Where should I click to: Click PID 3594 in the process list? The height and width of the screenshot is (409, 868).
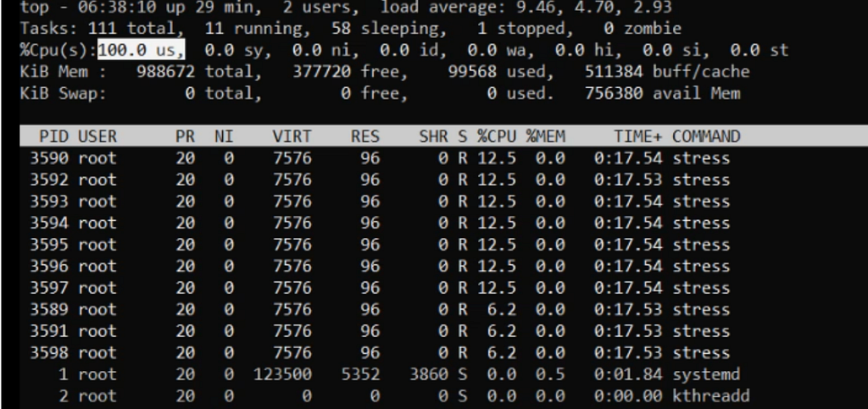(x=49, y=223)
